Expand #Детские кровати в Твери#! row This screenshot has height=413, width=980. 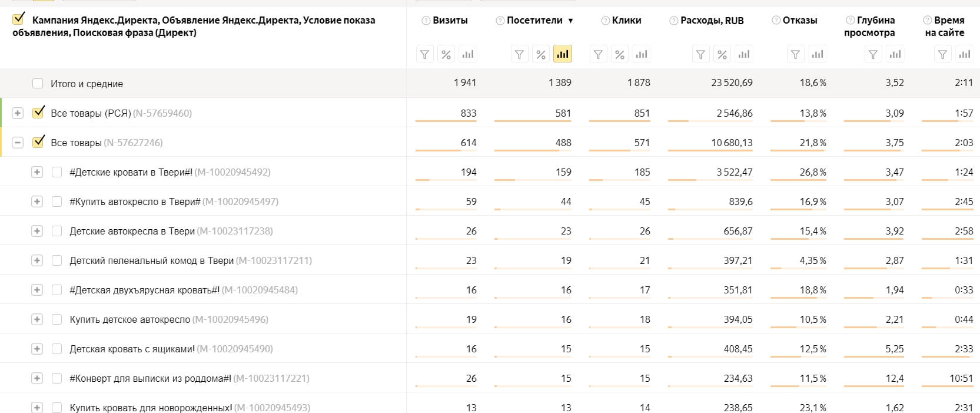[x=36, y=172]
